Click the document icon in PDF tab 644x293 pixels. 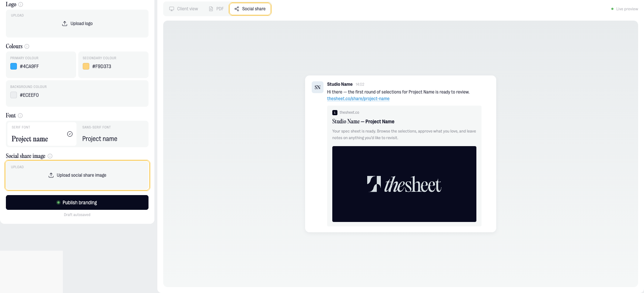[x=211, y=9]
